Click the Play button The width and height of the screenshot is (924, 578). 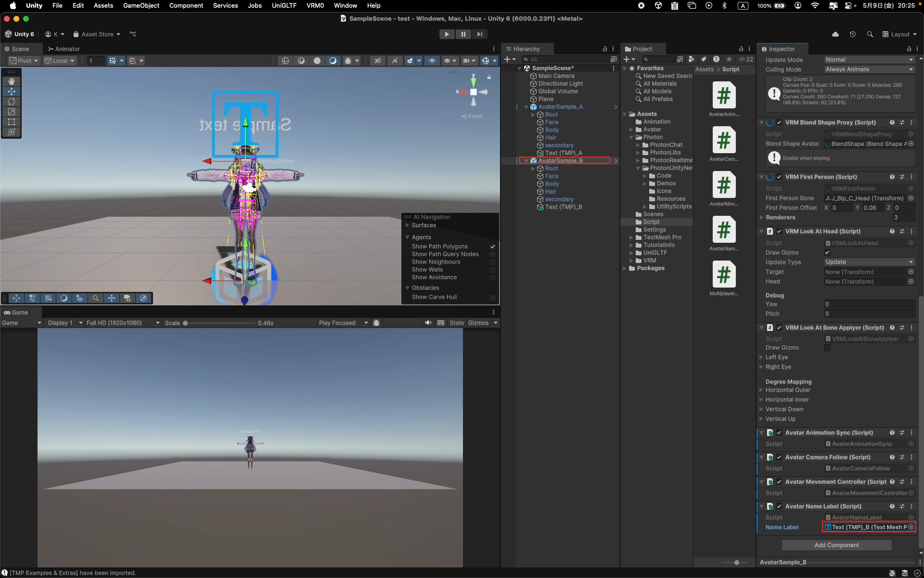coord(447,34)
